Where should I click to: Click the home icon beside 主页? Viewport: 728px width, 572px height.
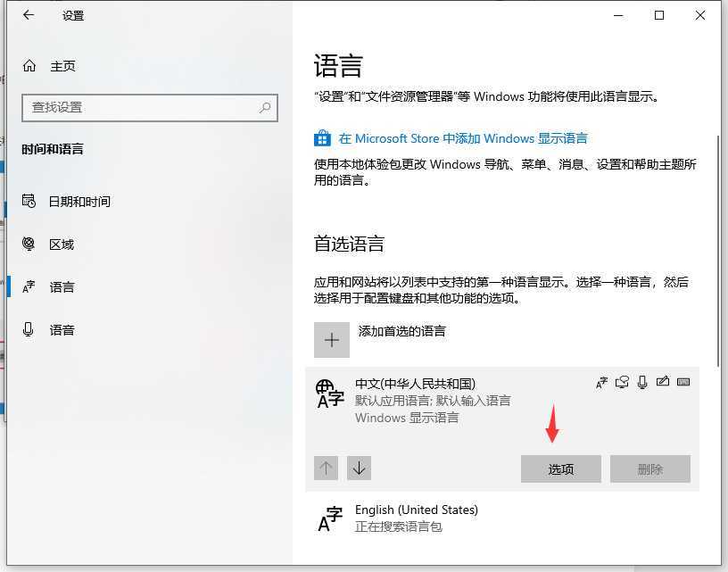29,66
